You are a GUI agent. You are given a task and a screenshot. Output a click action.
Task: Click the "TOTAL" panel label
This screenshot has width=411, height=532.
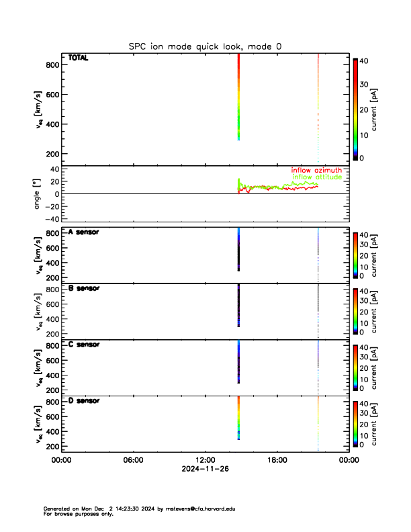(x=79, y=58)
